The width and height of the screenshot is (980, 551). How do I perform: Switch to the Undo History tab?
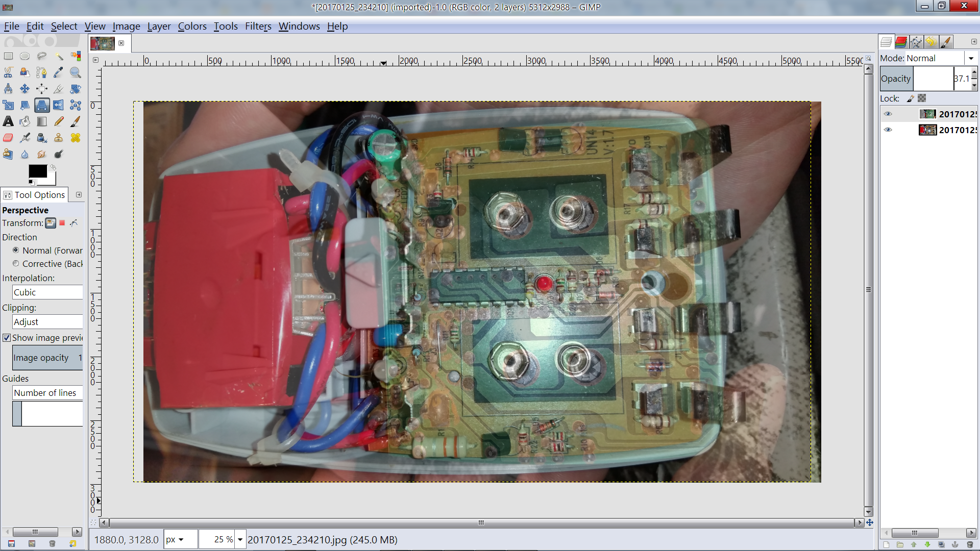click(930, 42)
